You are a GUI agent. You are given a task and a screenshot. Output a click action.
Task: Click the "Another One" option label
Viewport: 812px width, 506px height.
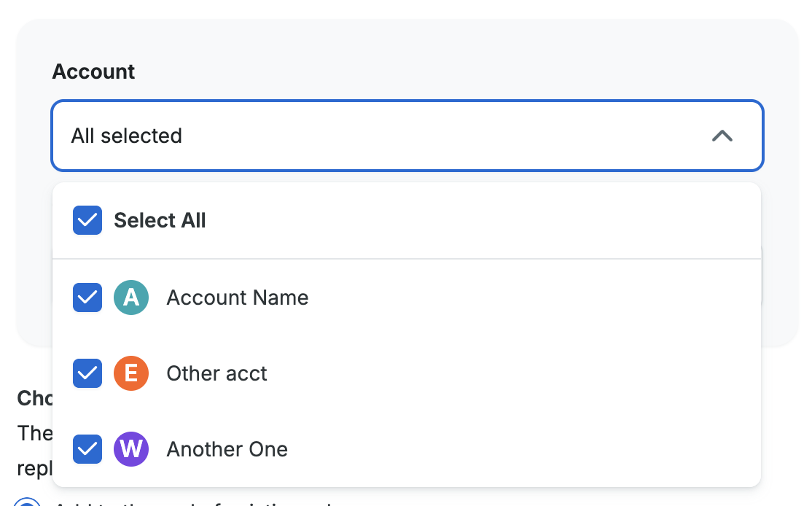point(227,449)
